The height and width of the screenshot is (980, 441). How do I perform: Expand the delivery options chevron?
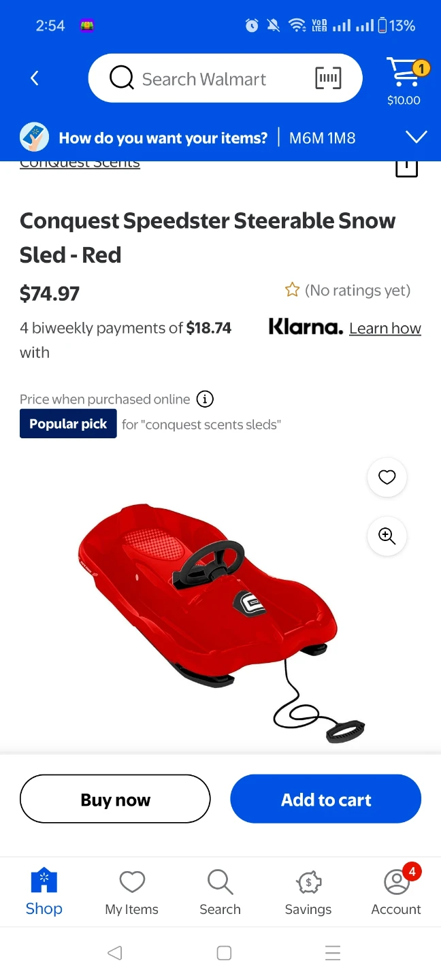tap(416, 137)
